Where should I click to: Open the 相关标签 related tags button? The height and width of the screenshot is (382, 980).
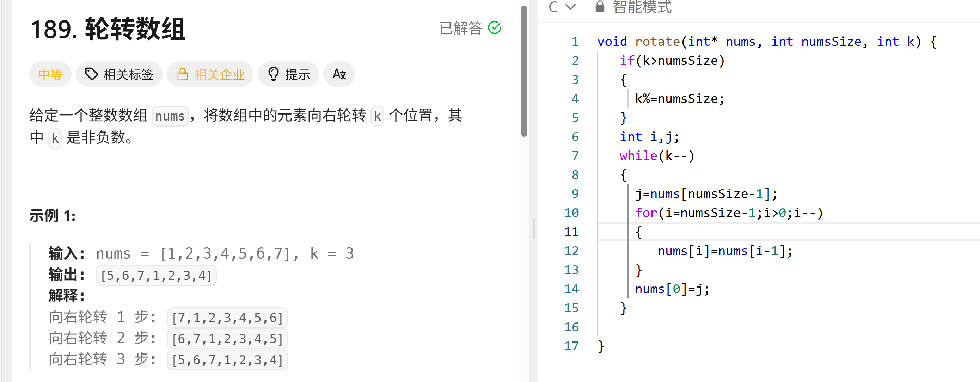[x=128, y=74]
